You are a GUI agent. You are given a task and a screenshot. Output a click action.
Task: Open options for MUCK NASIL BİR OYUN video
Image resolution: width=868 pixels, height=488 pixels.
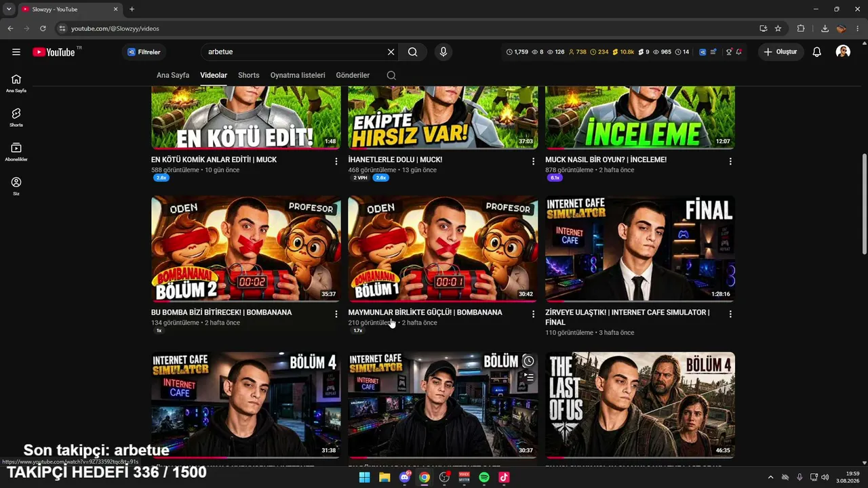click(730, 161)
